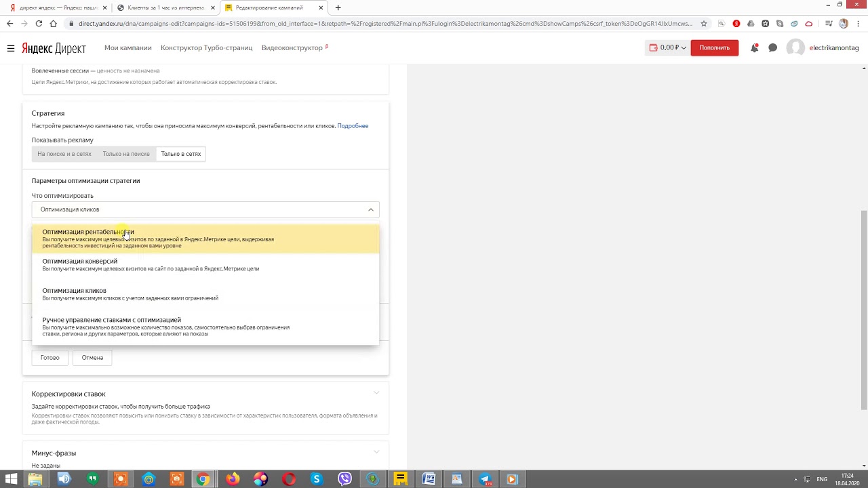Screen dimensions: 868x488
Task: Open a new browser tab
Action: pyautogui.click(x=338, y=7)
